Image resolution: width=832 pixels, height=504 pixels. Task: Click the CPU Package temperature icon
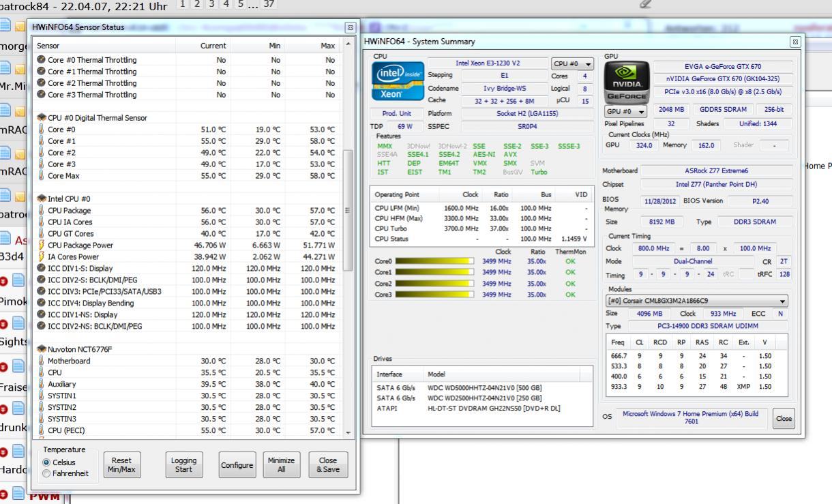[x=41, y=211]
